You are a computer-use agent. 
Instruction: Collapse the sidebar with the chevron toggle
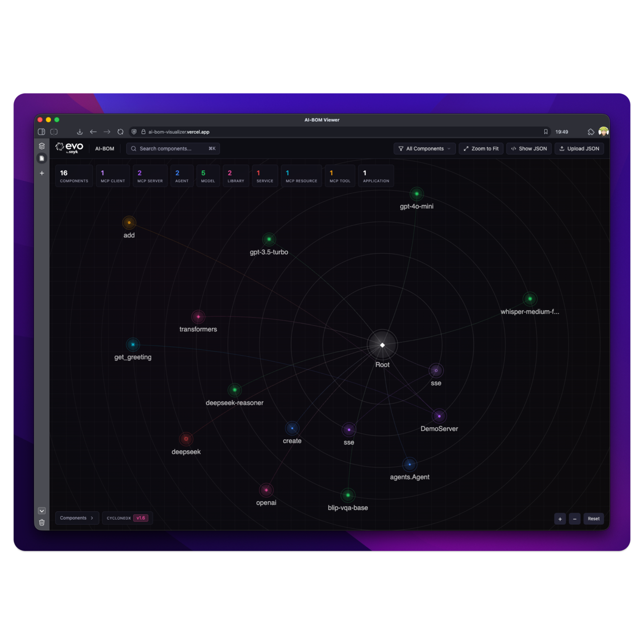point(42,511)
